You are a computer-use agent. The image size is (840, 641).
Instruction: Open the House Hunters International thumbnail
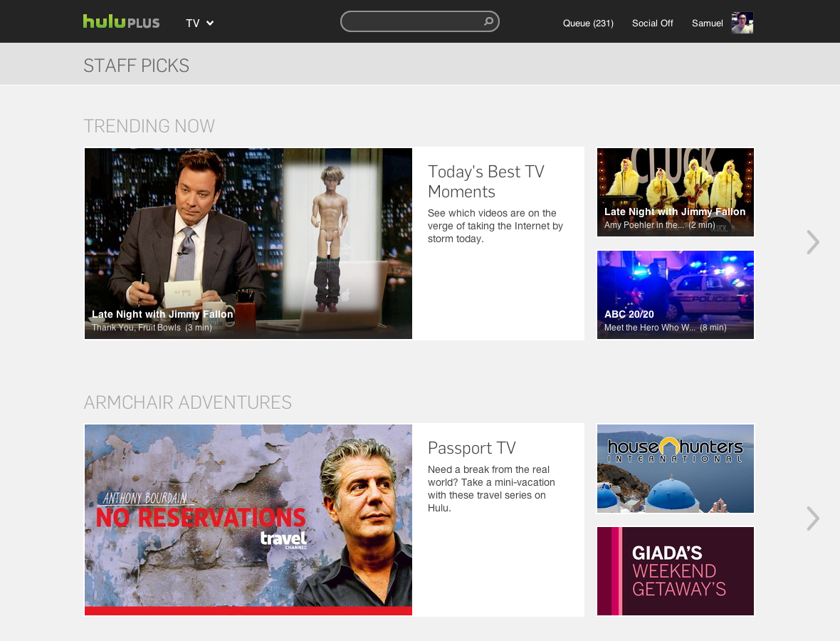676,469
